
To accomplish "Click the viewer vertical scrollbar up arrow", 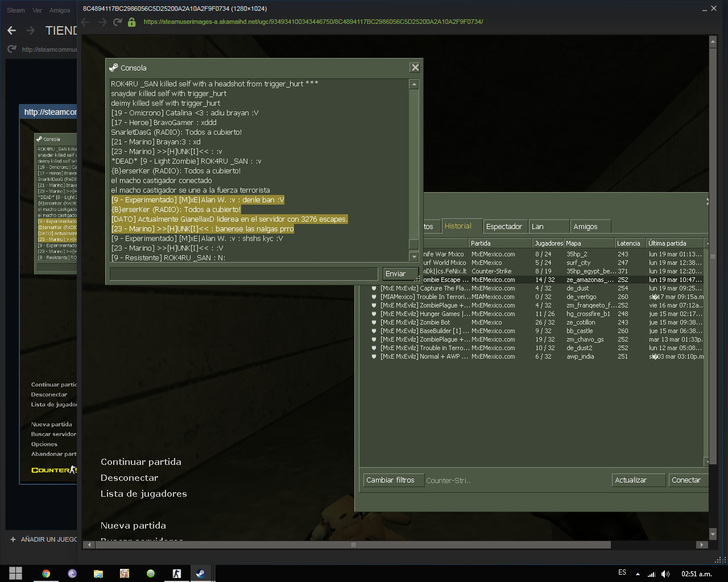I will (x=713, y=42).
